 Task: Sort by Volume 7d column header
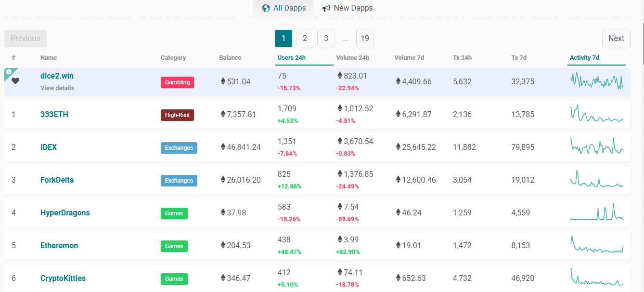click(x=409, y=58)
